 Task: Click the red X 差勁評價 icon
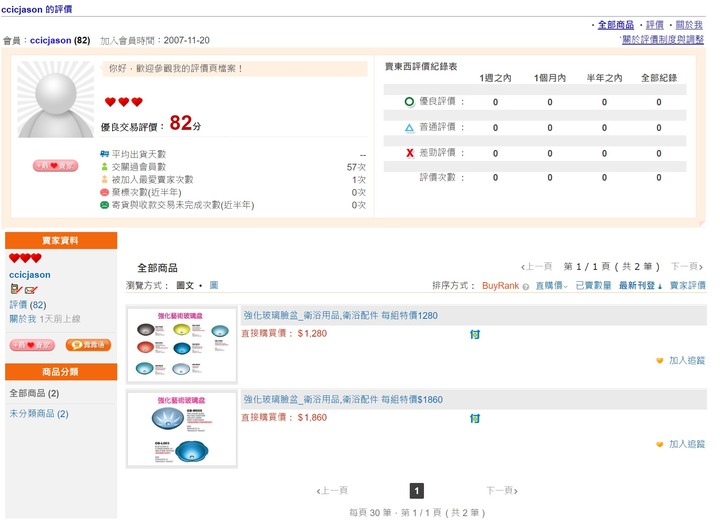point(410,153)
